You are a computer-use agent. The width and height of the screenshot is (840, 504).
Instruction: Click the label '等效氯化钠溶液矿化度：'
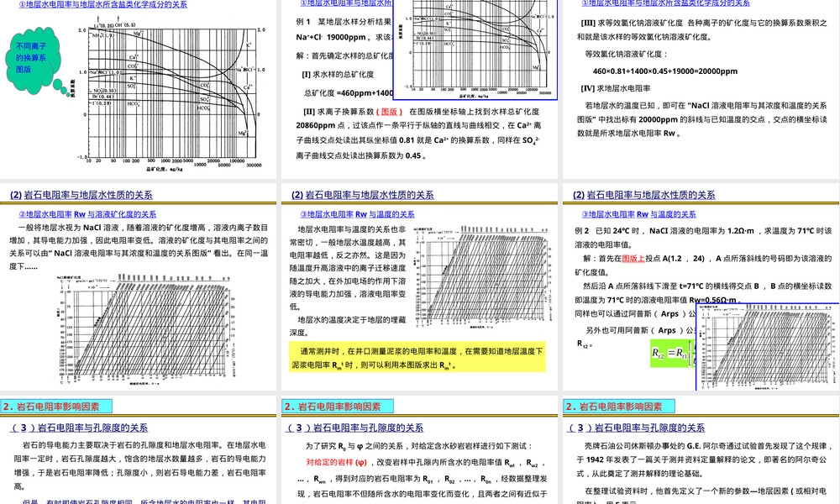[x=627, y=54]
